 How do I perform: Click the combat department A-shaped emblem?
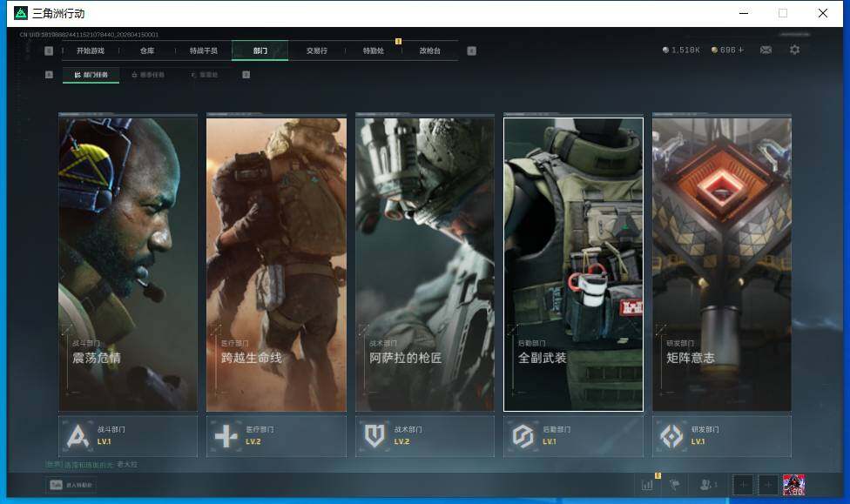pyautogui.click(x=78, y=436)
